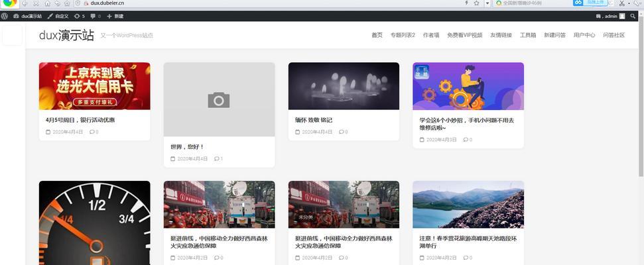
Task: Open the purple gears phone tips thumbnail
Action: pyautogui.click(x=468, y=86)
